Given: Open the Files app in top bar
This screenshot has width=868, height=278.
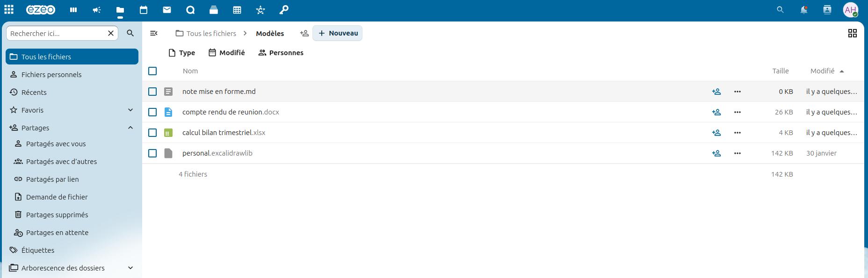Looking at the screenshot, I should (120, 9).
